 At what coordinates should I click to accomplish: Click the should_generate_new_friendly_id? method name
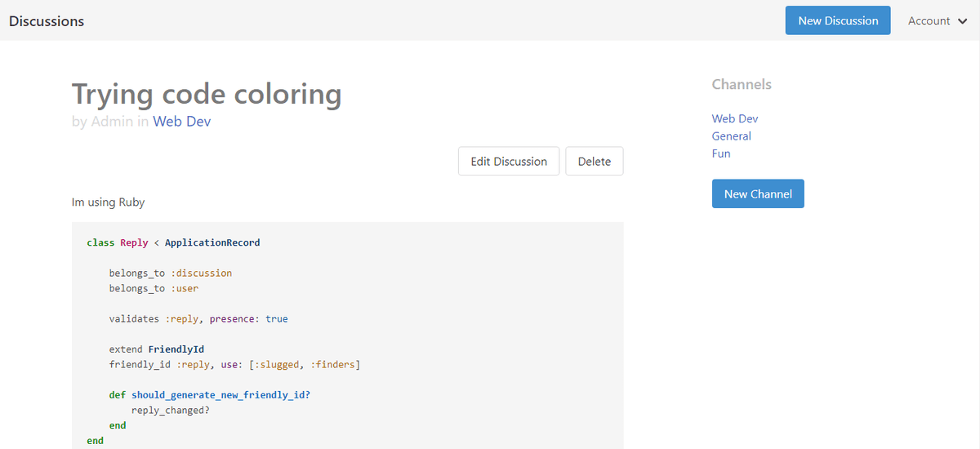coord(220,394)
